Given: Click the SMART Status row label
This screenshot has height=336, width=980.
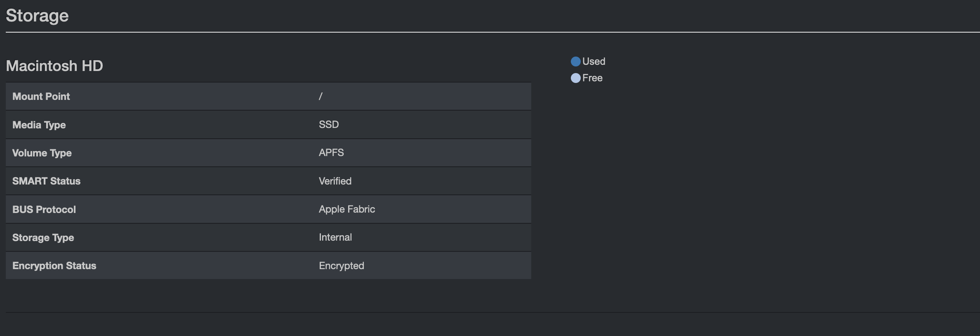Looking at the screenshot, I should click(46, 181).
